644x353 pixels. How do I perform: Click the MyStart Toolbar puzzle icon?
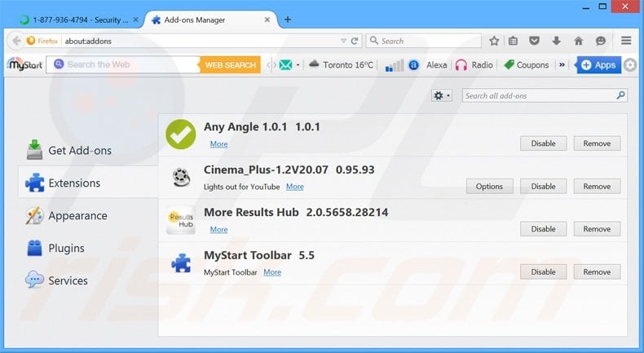(x=181, y=263)
